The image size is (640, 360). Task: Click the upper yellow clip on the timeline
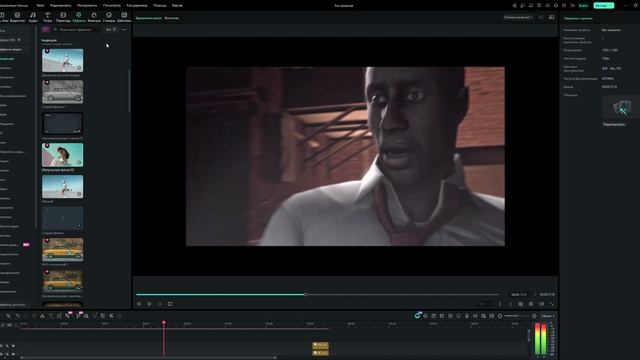(x=320, y=345)
